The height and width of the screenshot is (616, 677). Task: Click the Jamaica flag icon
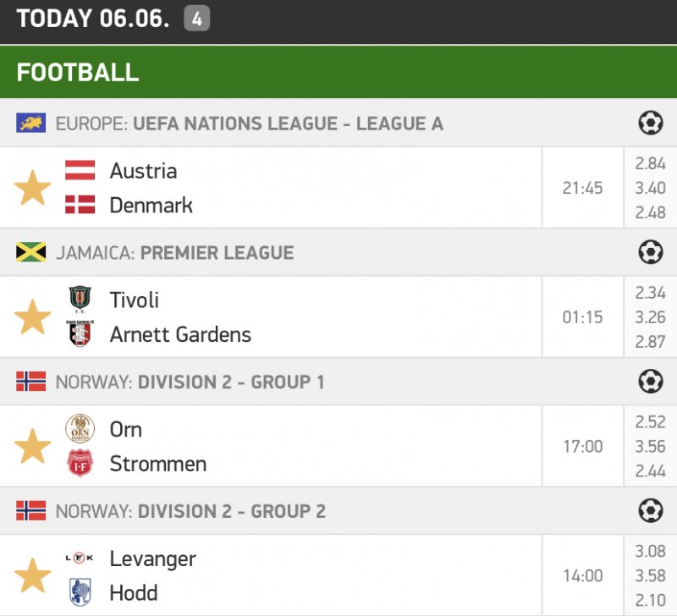[31, 252]
